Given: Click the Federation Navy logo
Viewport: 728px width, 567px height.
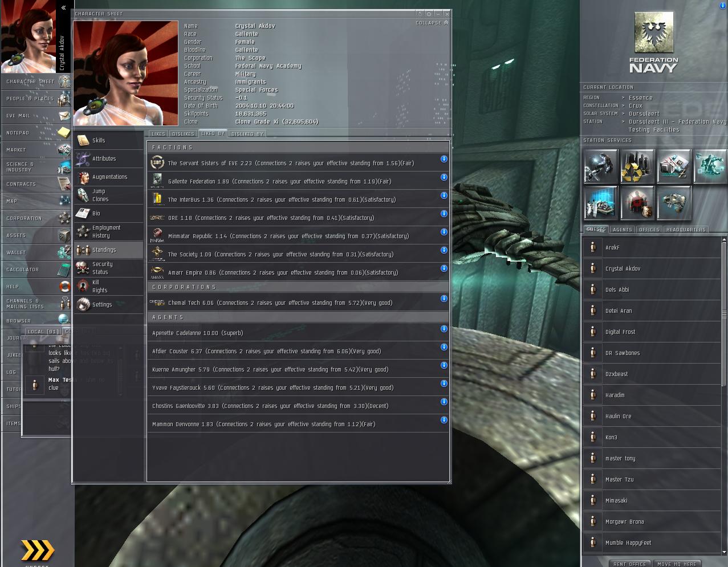Looking at the screenshot, I should [x=654, y=43].
